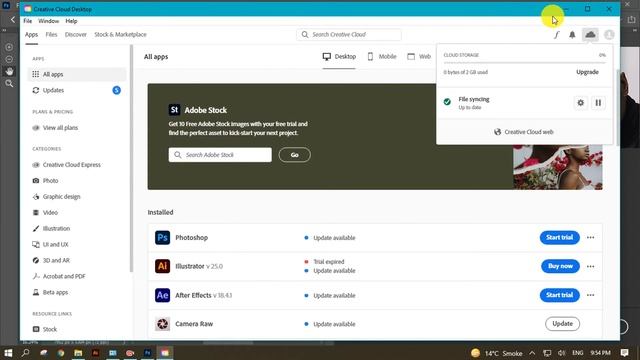Select the Apps tab
This screenshot has width=640, height=360.
pyautogui.click(x=31, y=35)
